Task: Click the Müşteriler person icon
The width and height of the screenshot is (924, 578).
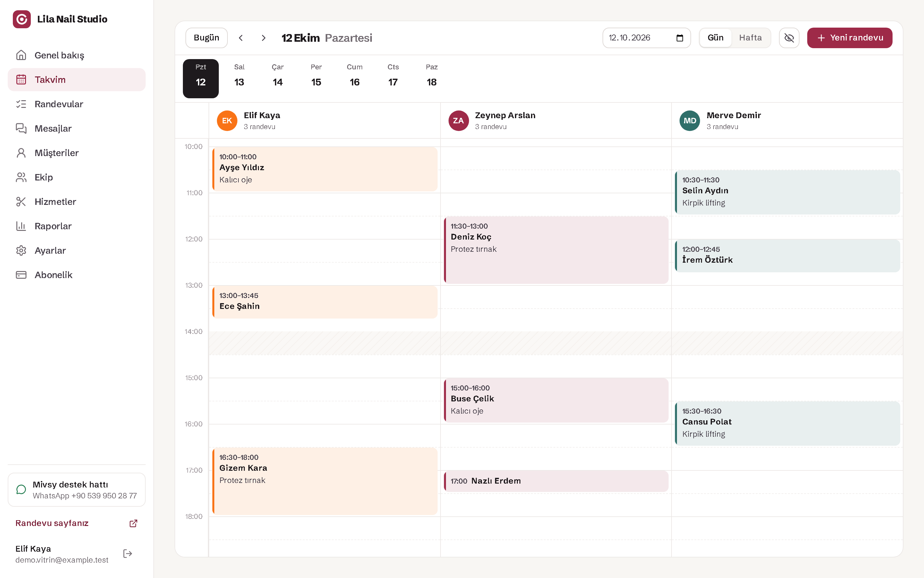Action: click(21, 153)
